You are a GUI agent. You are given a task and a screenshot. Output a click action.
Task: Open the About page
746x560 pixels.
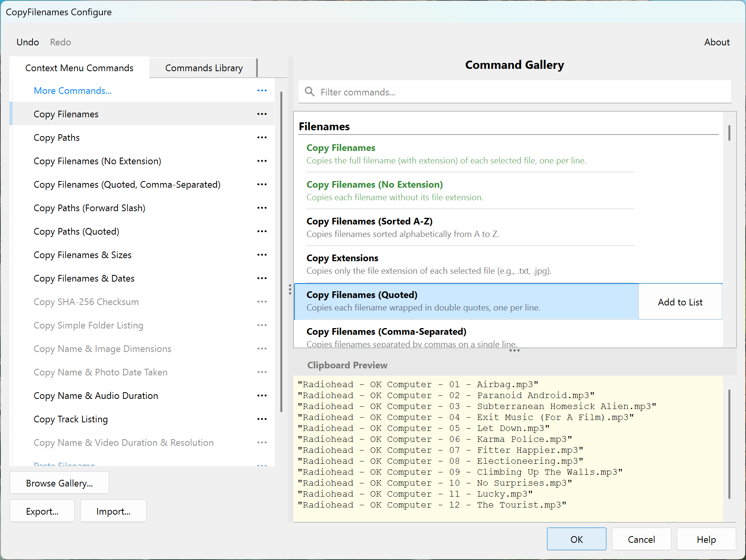[x=717, y=42]
